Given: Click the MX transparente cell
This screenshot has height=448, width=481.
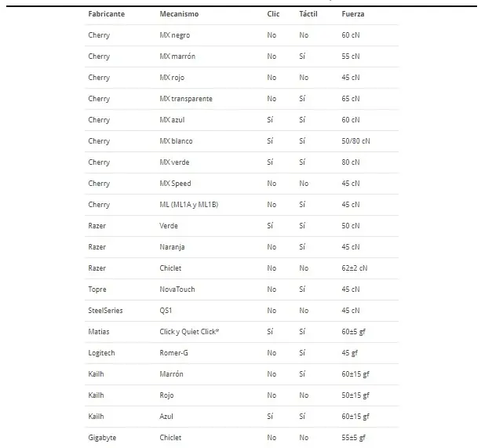Looking at the screenshot, I should 186,99.
